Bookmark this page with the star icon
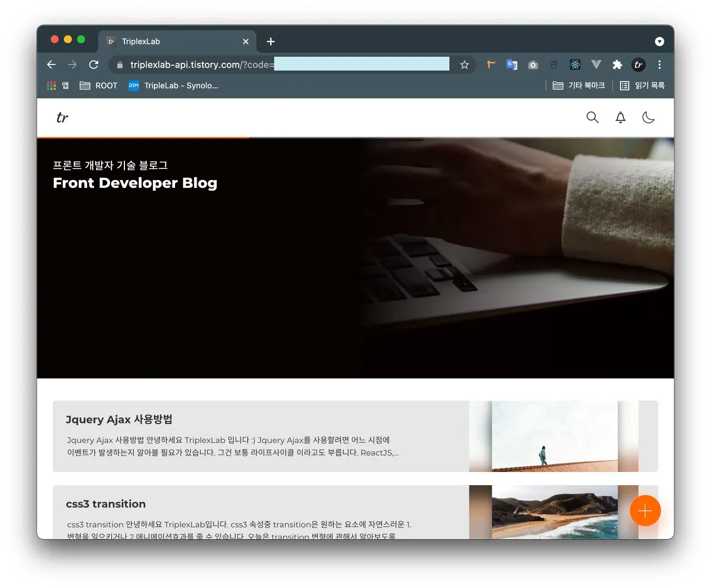Image resolution: width=711 pixels, height=588 pixels. 464,65
